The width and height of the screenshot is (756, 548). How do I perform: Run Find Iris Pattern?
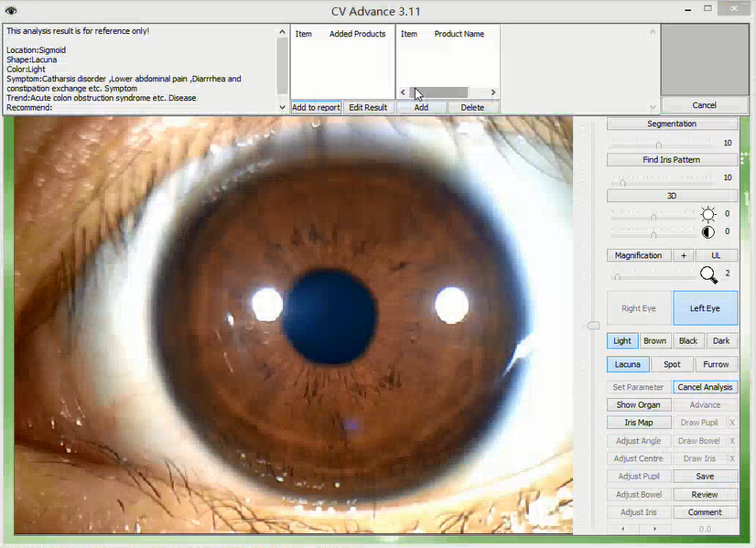[x=671, y=160]
